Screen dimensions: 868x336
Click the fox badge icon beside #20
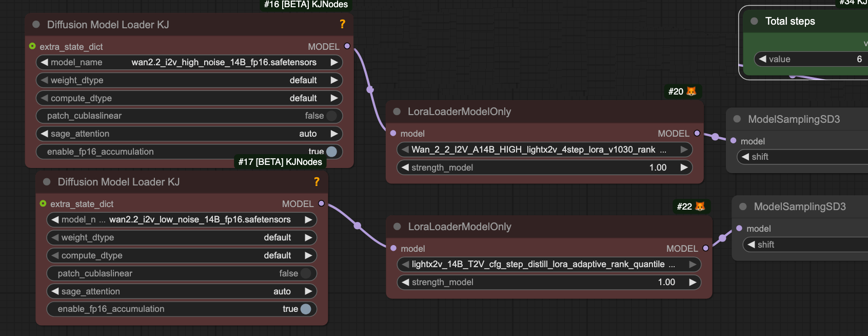(692, 91)
